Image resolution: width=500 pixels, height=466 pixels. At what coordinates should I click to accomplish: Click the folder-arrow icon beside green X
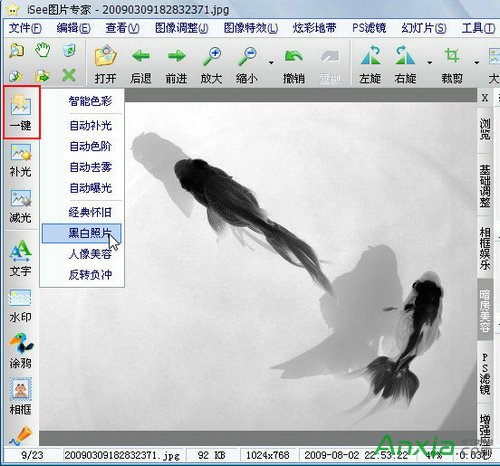[42, 76]
